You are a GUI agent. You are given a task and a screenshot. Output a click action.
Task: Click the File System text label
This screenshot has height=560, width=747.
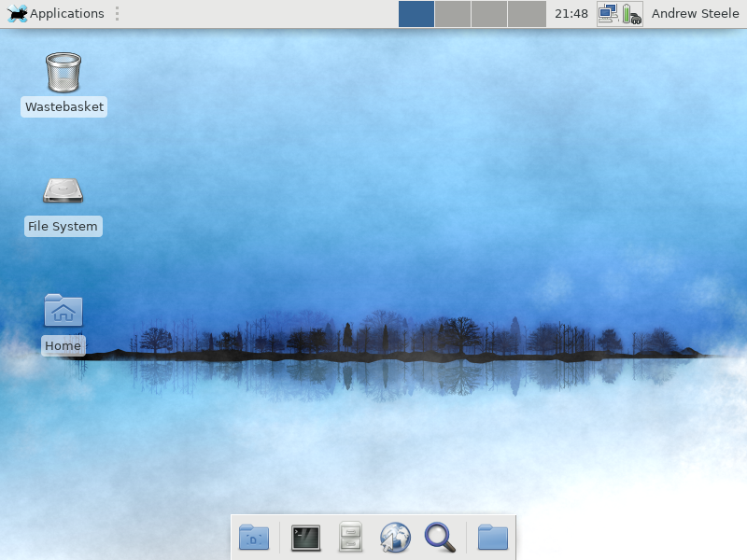63,227
